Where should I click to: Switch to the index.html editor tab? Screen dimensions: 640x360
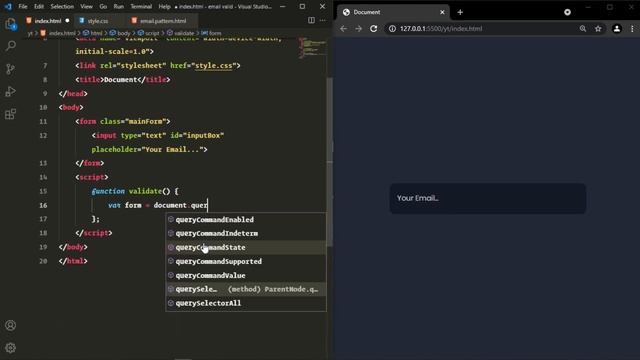coord(48,20)
